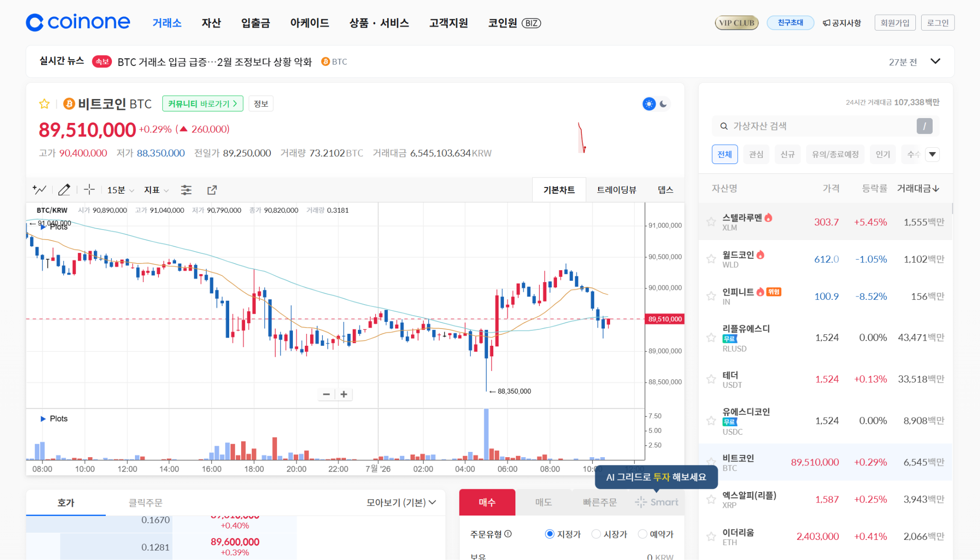Select the 기본차트 tab
980x560 pixels.
pyautogui.click(x=559, y=190)
